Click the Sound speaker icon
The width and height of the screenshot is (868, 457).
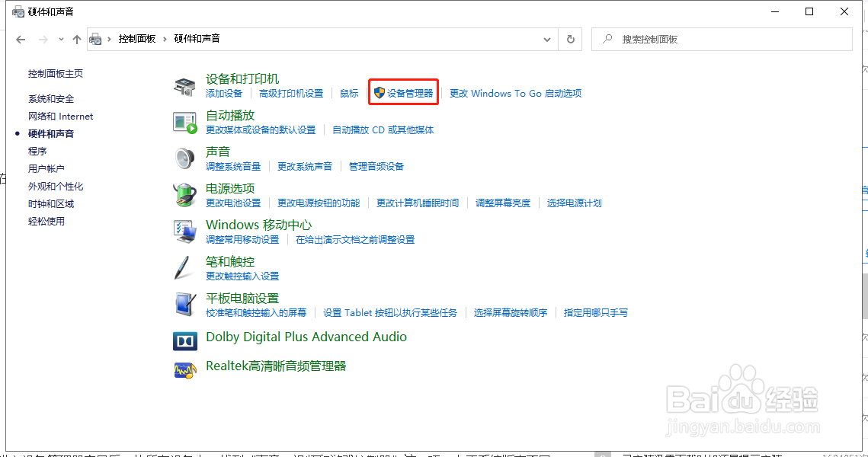tap(185, 158)
